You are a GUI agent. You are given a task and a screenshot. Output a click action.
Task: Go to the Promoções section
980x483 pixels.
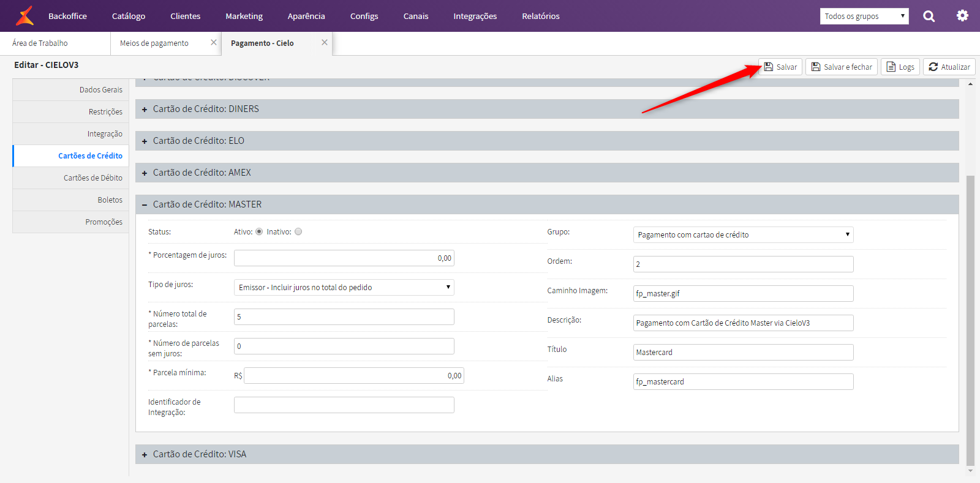click(x=70, y=222)
